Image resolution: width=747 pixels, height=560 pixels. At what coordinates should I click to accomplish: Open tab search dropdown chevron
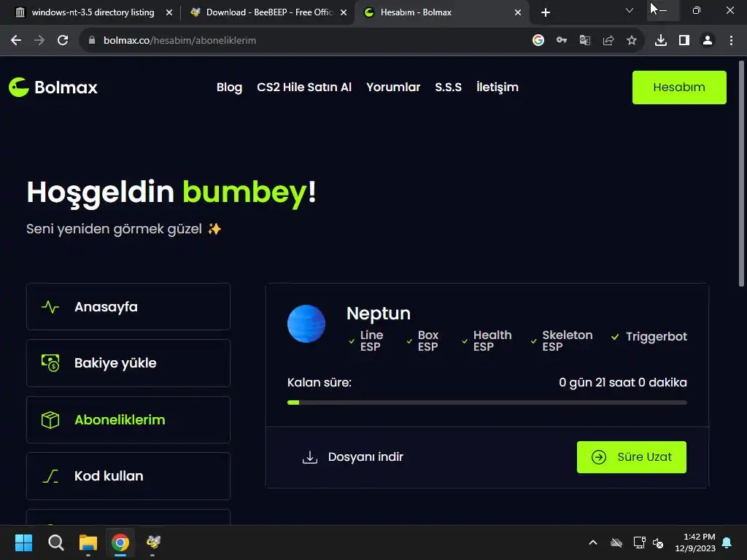coord(630,10)
